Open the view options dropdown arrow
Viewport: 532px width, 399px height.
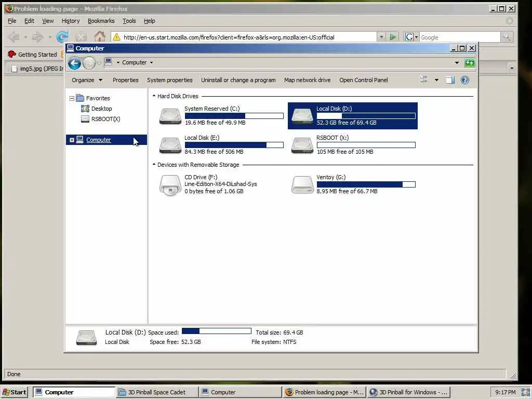tap(436, 80)
